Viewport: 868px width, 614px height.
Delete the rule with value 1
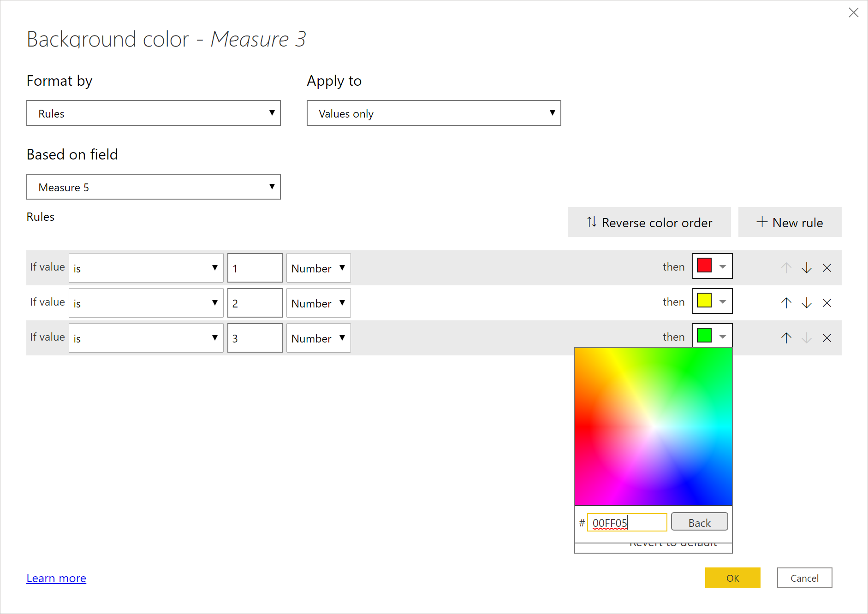[x=827, y=268]
